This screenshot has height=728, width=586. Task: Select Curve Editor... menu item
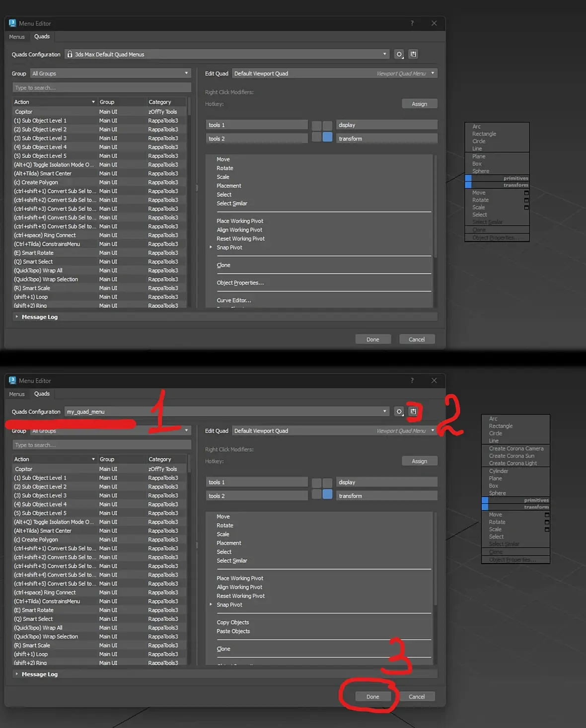(x=234, y=300)
